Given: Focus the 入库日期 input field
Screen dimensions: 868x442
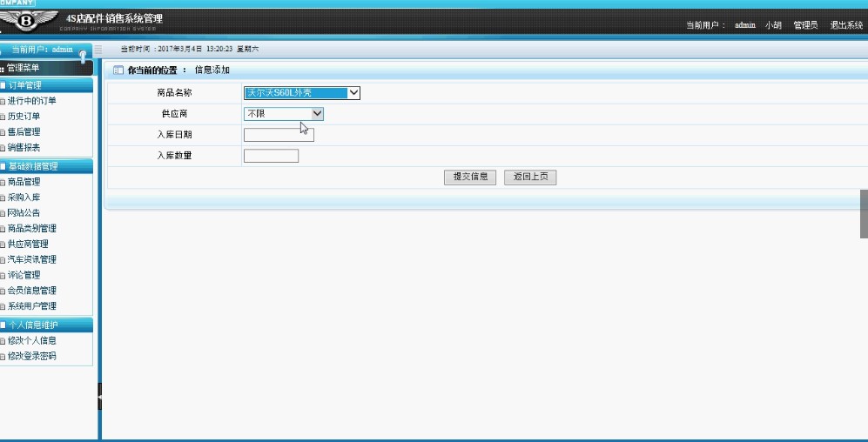Looking at the screenshot, I should pos(279,135).
